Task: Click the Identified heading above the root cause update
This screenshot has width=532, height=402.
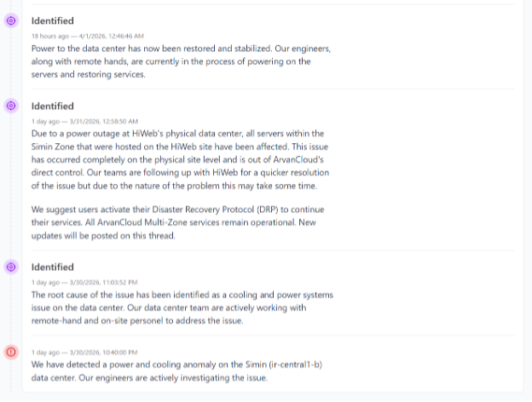Action: 53,267
